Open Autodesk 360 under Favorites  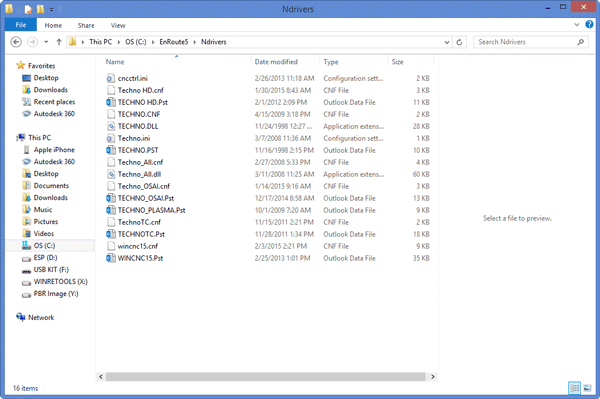click(54, 114)
